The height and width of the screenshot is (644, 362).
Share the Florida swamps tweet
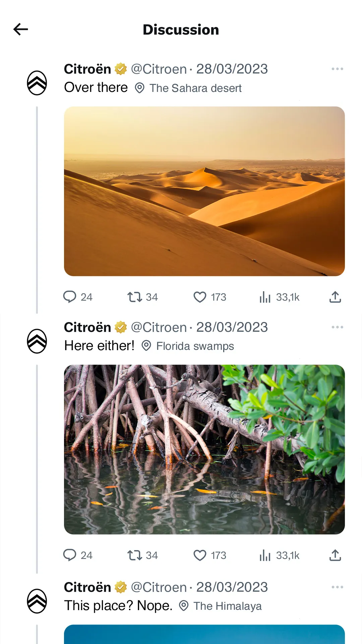(x=335, y=555)
